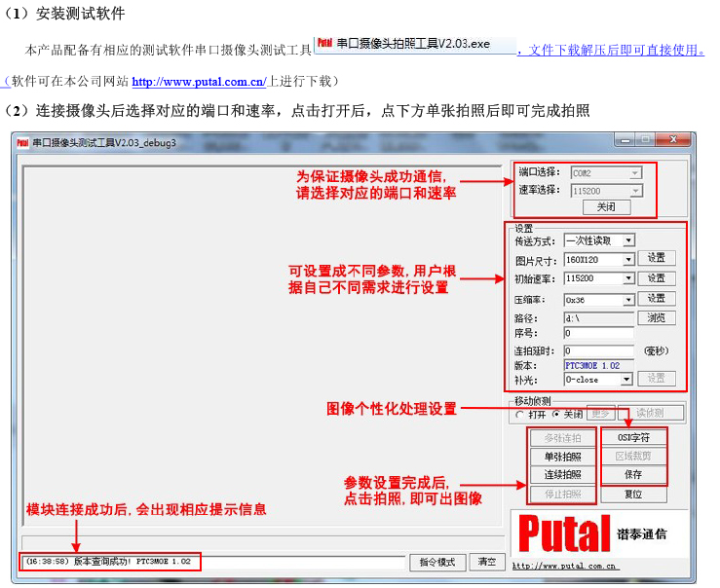
Task: Minimize the 串口摄像头测试工具 window
Action: point(625,139)
